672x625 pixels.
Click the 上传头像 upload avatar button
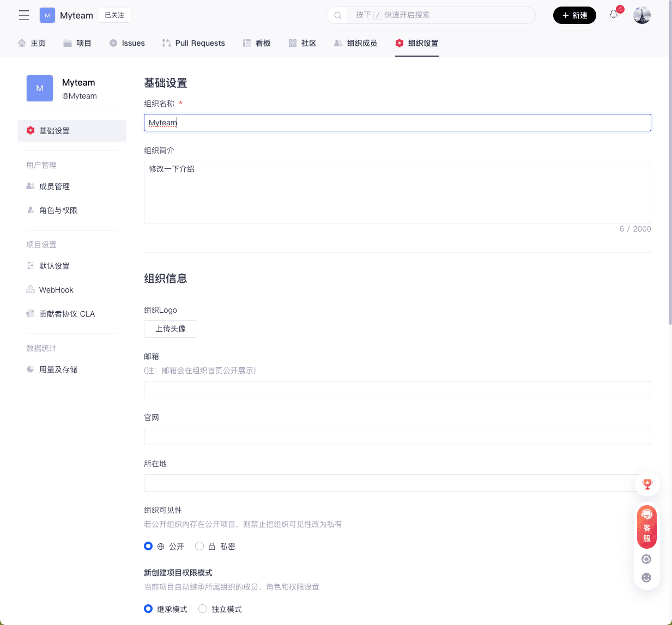[x=171, y=329]
